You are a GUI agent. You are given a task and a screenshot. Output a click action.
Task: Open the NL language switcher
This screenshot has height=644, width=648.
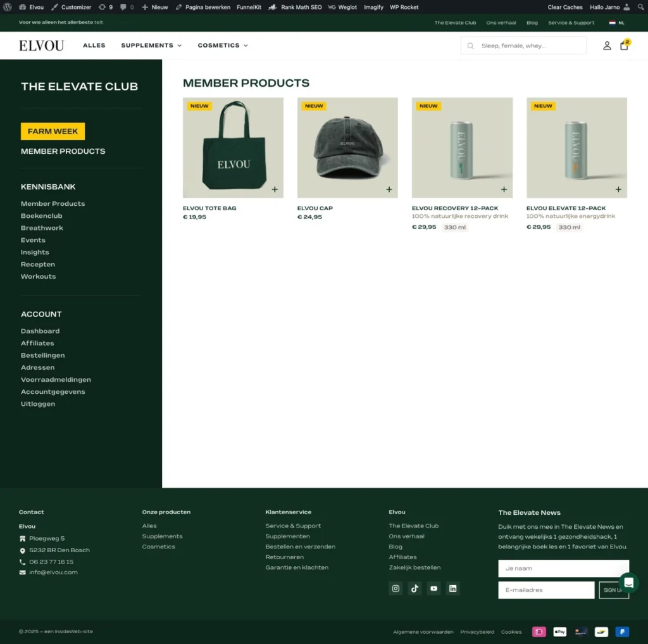pyautogui.click(x=616, y=23)
